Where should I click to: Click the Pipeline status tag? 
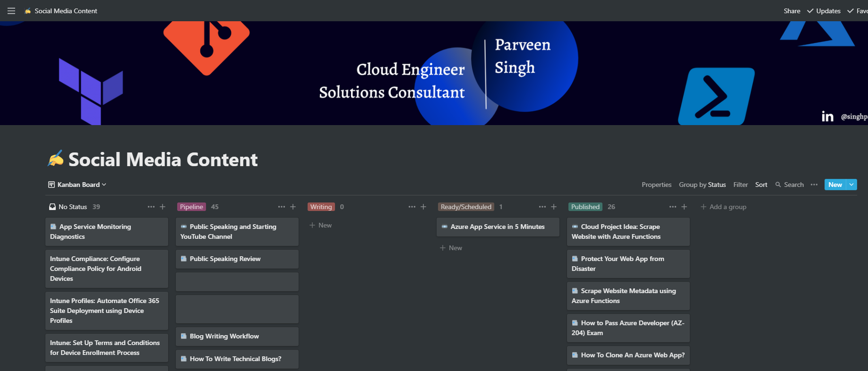191,207
